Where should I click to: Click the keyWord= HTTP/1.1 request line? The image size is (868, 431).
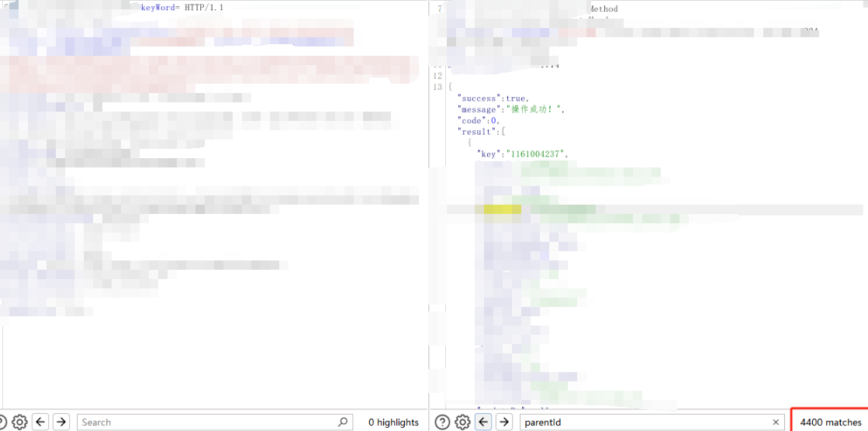(x=182, y=8)
